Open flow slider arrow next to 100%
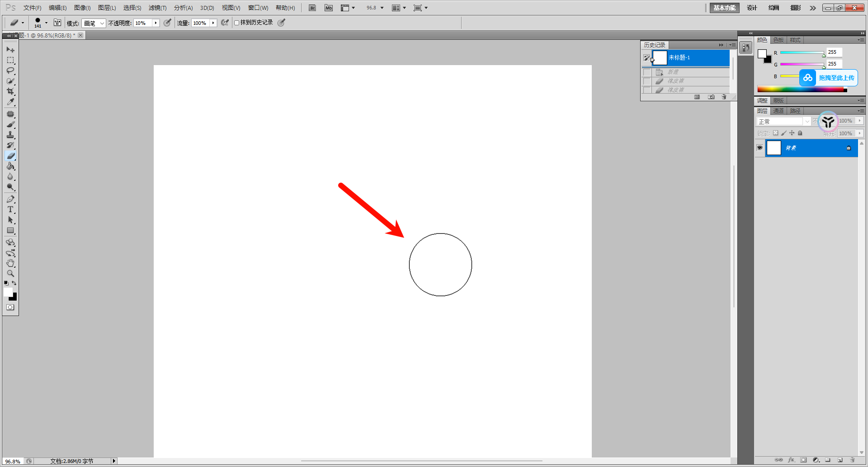The height and width of the screenshot is (467, 868). tap(213, 23)
